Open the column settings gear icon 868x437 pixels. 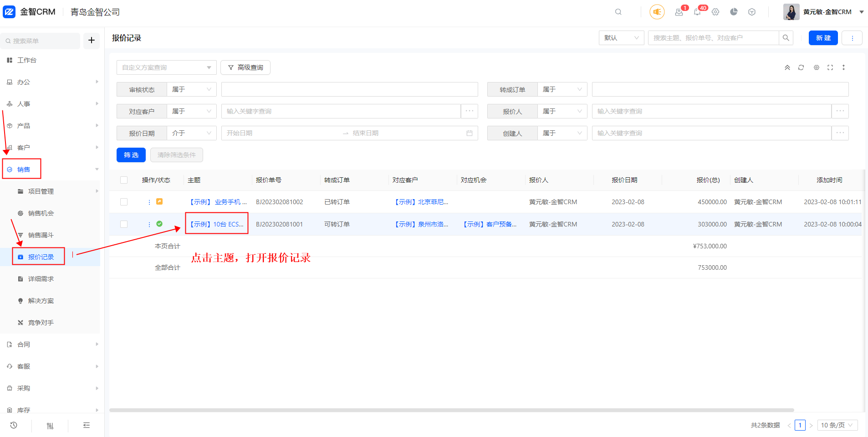[x=817, y=67]
